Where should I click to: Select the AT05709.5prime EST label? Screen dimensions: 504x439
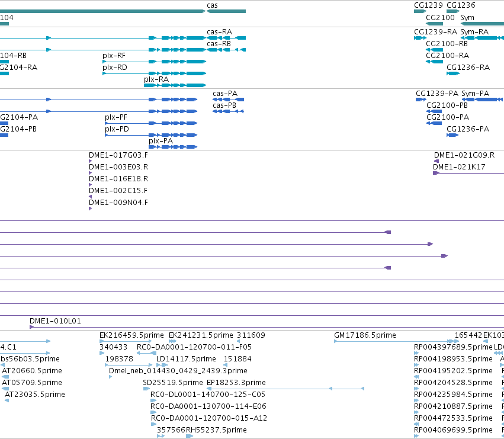(x=32, y=383)
